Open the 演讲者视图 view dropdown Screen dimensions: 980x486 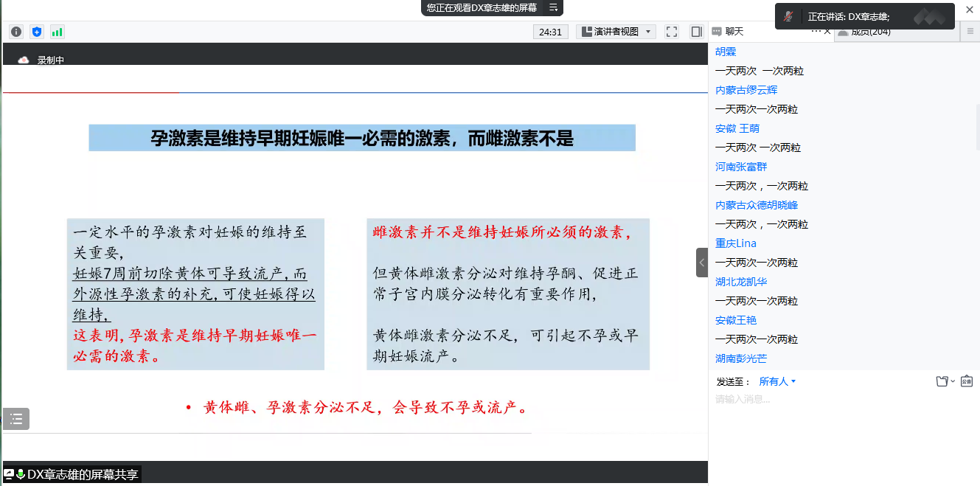pyautogui.click(x=616, y=32)
